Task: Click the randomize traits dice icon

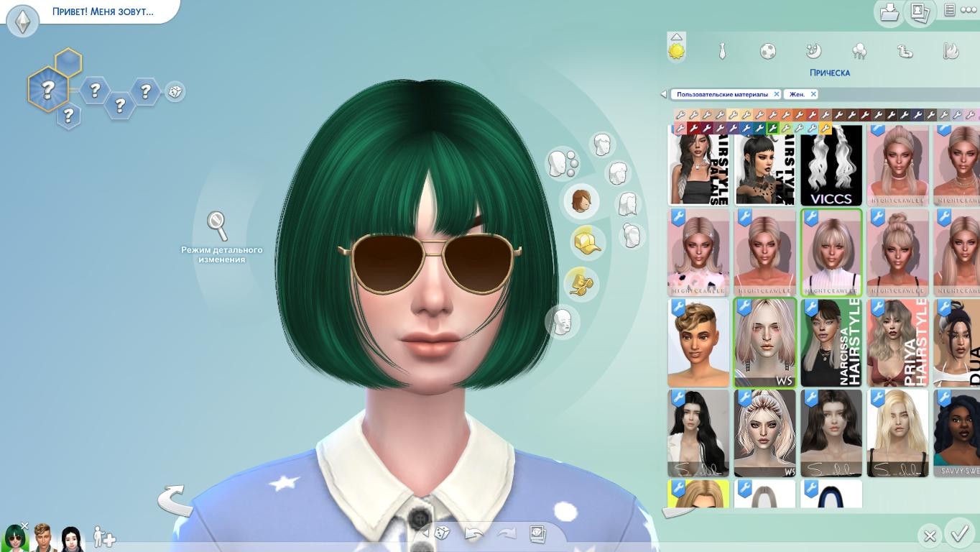Action: pyautogui.click(x=175, y=91)
